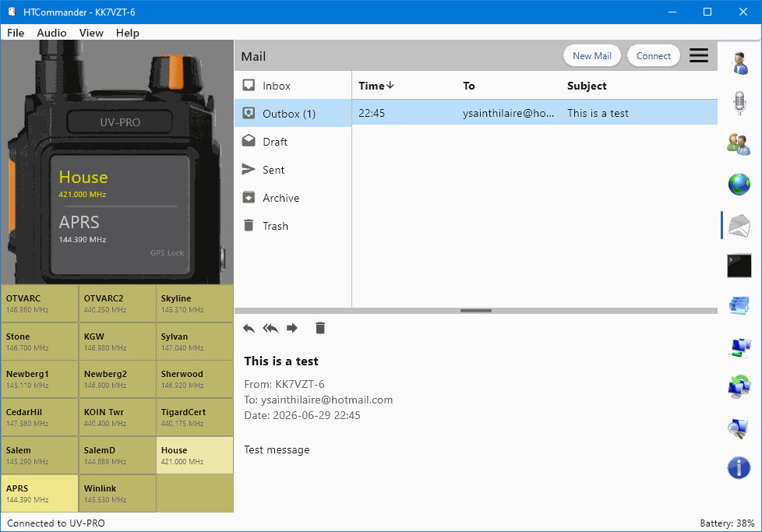Image resolution: width=762 pixels, height=532 pixels.
Task: Select the Skyline channel button
Action: coord(195,304)
